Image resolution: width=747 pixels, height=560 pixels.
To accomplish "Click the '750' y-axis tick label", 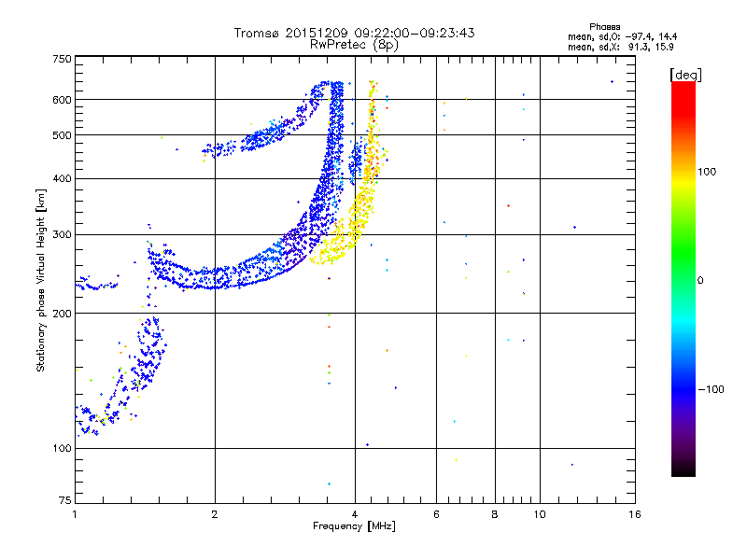I will (x=62, y=59).
